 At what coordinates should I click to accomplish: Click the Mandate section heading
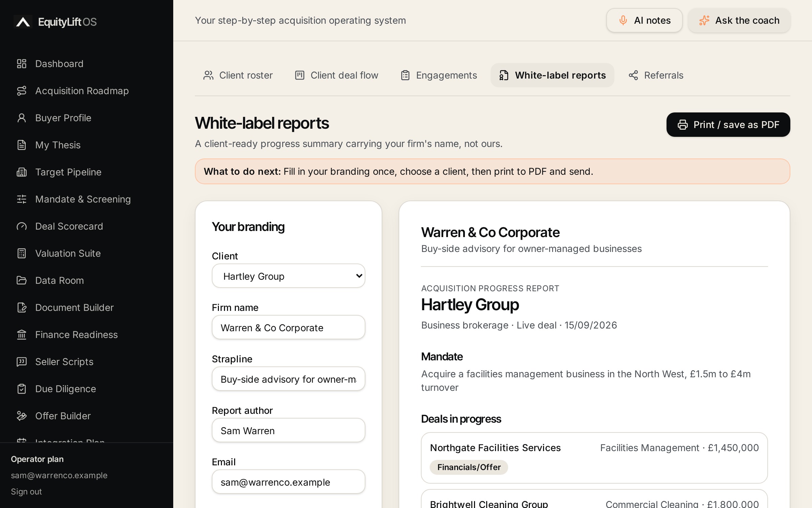pyautogui.click(x=442, y=357)
